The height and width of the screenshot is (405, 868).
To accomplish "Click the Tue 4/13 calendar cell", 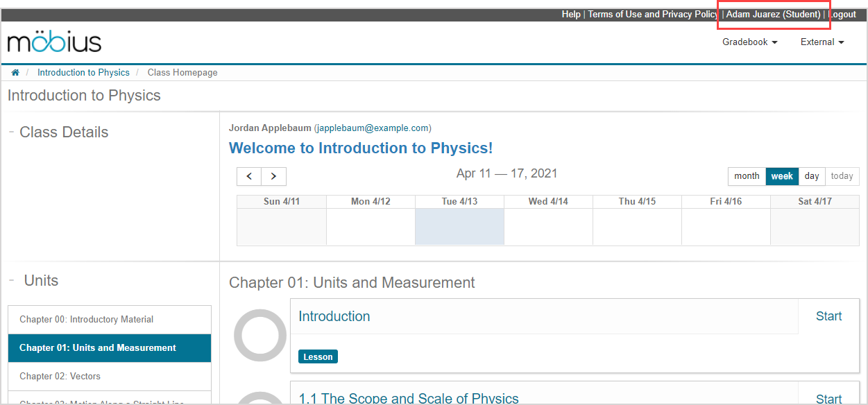I will click(x=459, y=227).
